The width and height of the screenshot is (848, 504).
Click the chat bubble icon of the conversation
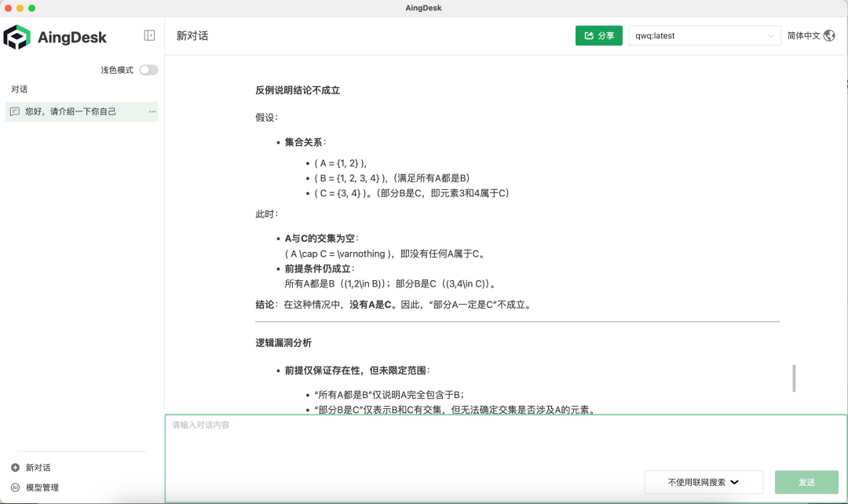(15, 111)
